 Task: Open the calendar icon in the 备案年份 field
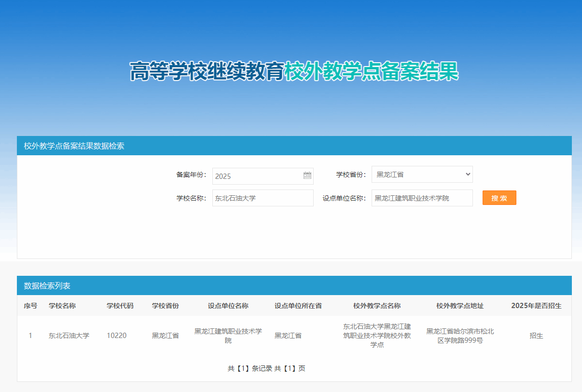click(307, 176)
